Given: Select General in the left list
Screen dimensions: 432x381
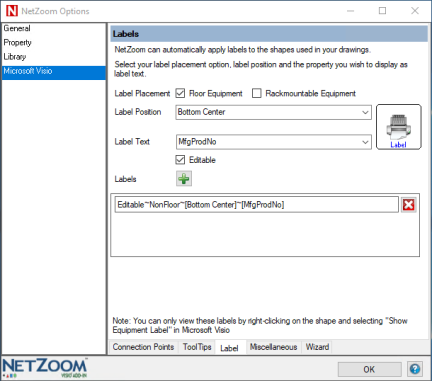Looking at the screenshot, I should pyautogui.click(x=54, y=28).
